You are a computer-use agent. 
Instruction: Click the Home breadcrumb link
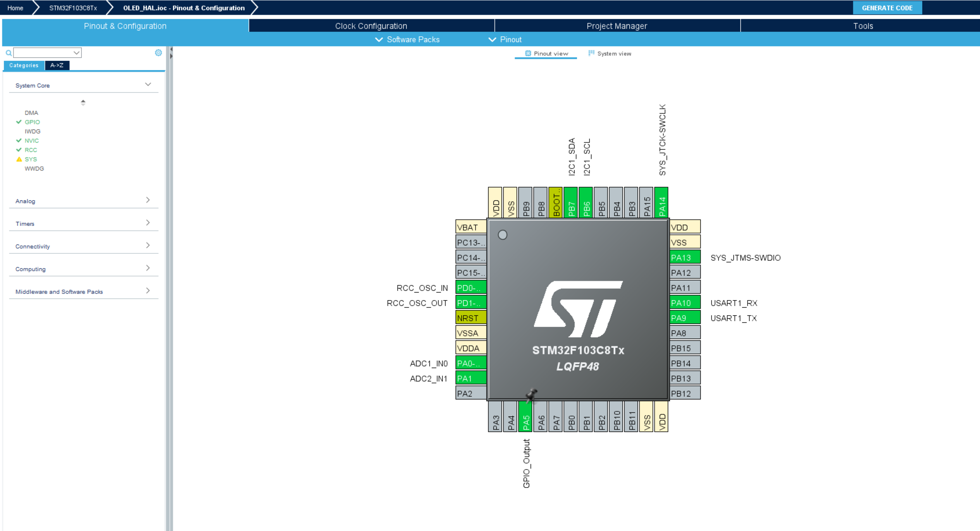pos(15,8)
